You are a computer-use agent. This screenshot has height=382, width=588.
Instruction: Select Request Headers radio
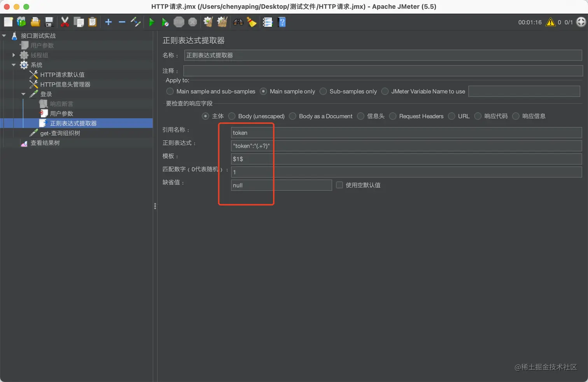coord(393,116)
